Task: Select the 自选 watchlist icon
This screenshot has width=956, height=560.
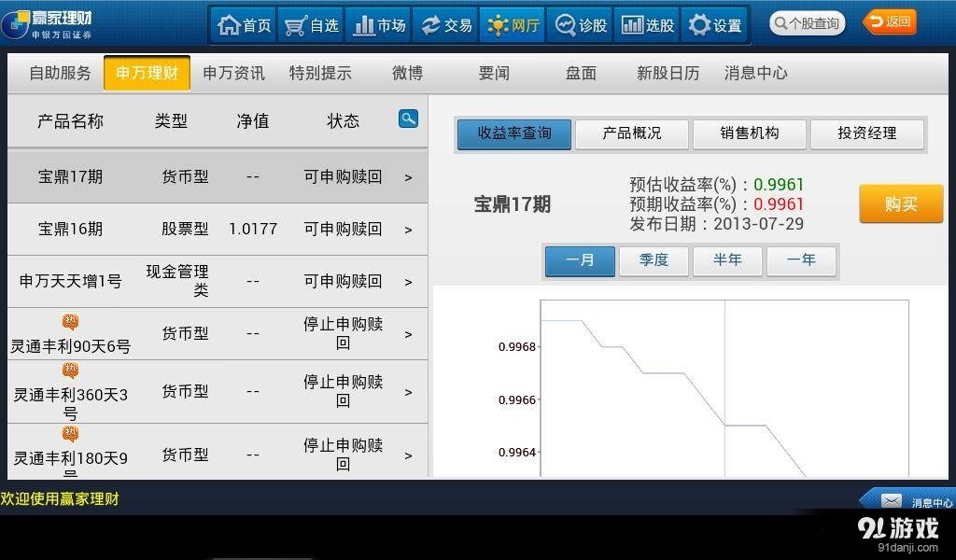Action: 310,25
